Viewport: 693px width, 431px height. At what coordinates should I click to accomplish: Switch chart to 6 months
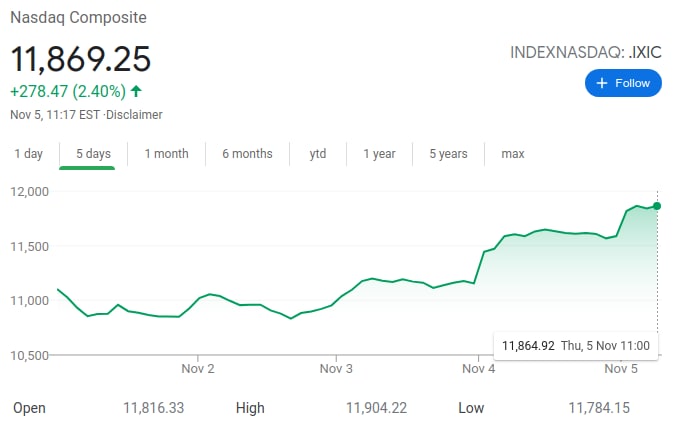tap(247, 154)
